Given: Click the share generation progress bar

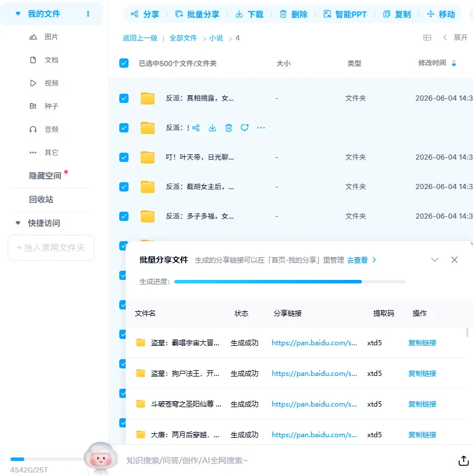Looking at the screenshot, I should click(x=290, y=282).
